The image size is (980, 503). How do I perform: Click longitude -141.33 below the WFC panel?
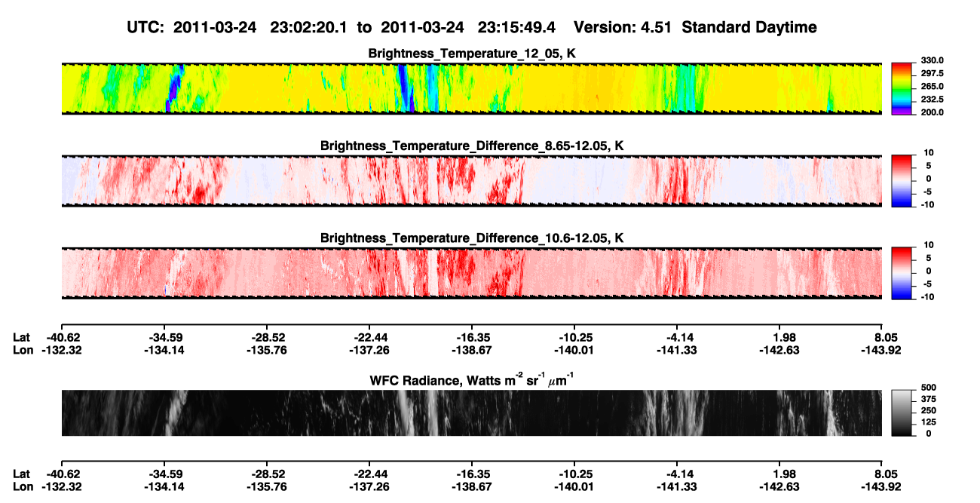676,486
